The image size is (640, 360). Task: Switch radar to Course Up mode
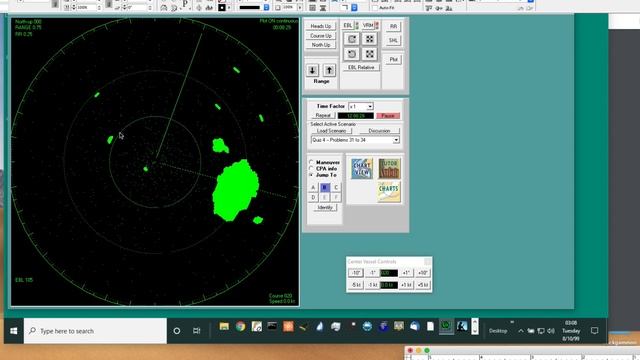pyautogui.click(x=321, y=36)
